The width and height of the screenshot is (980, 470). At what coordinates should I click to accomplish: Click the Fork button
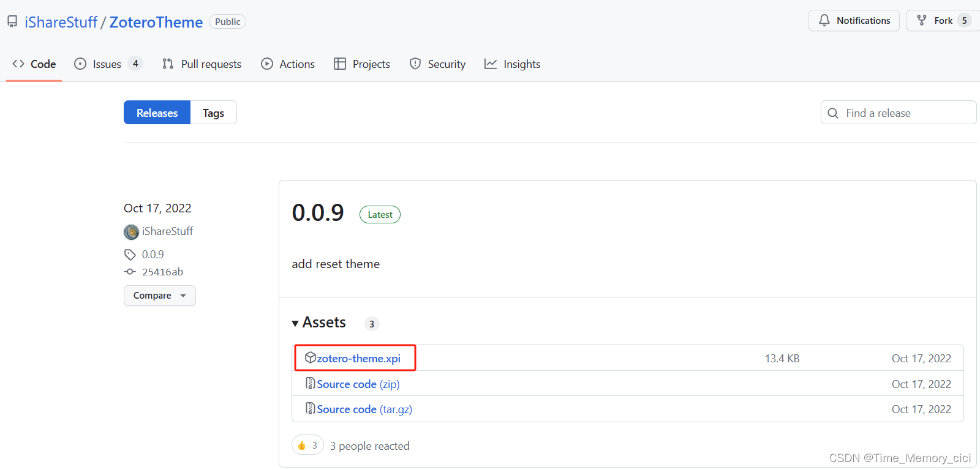pyautogui.click(x=942, y=21)
